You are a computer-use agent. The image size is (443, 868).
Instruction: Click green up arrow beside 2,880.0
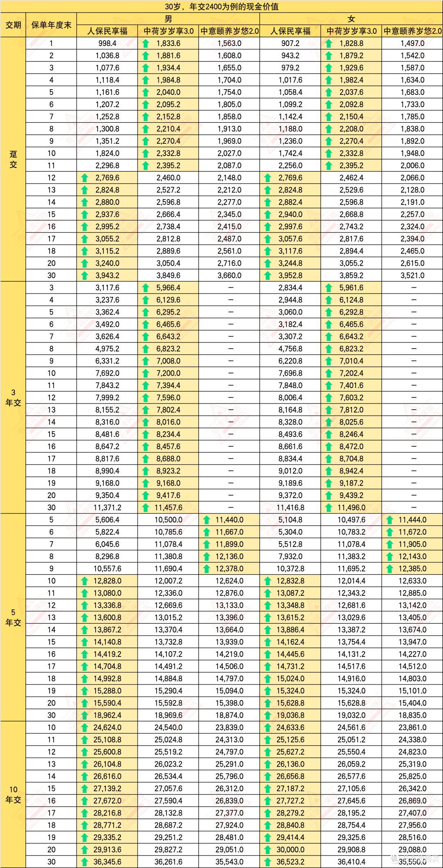(84, 202)
